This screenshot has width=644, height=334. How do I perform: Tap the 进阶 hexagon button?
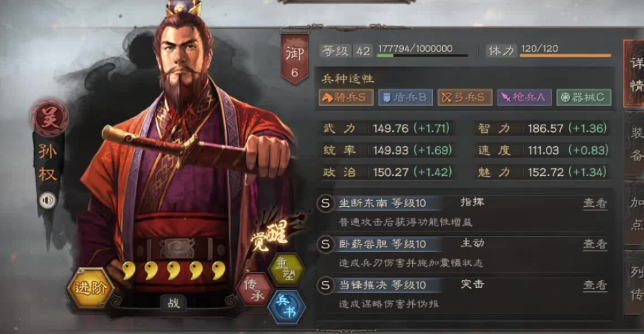[90, 288]
